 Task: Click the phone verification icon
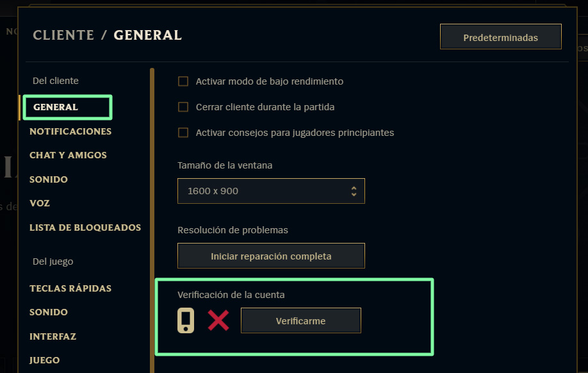point(186,320)
